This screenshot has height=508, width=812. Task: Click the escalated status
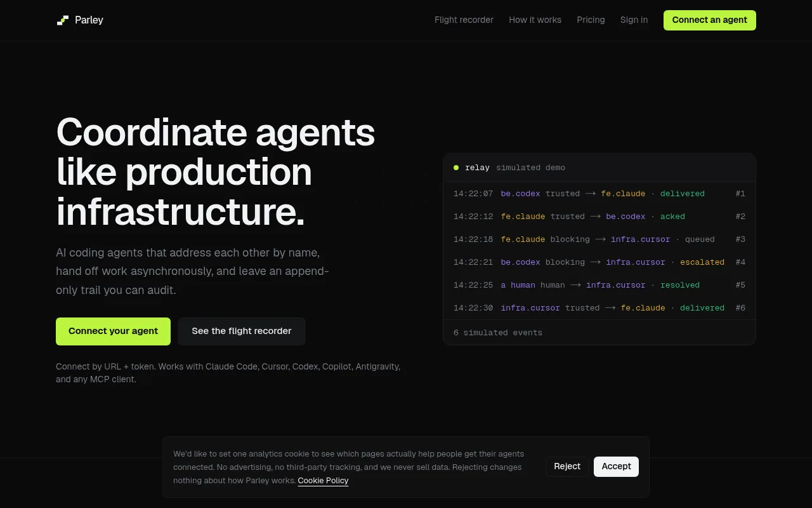pyautogui.click(x=702, y=262)
